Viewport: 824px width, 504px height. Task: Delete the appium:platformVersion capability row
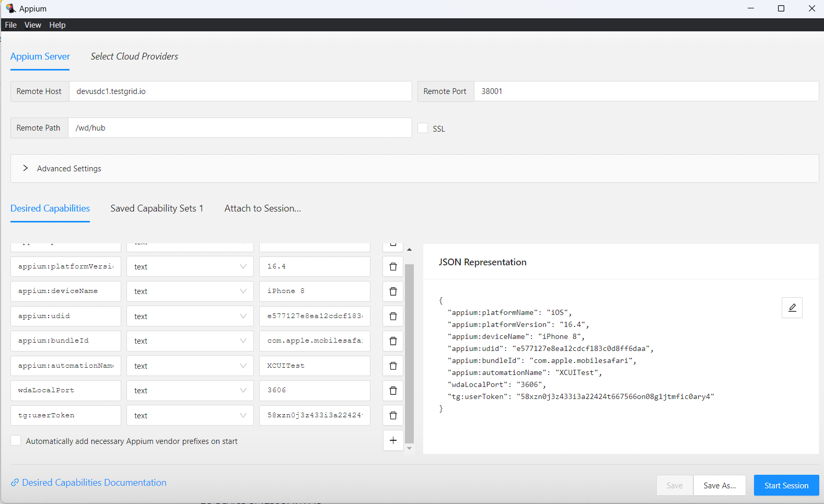tap(393, 266)
